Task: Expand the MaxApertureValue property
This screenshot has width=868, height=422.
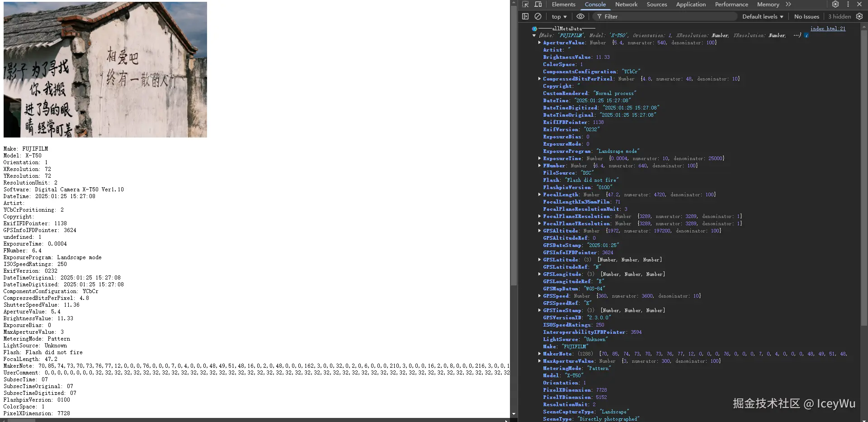Action: 539,361
